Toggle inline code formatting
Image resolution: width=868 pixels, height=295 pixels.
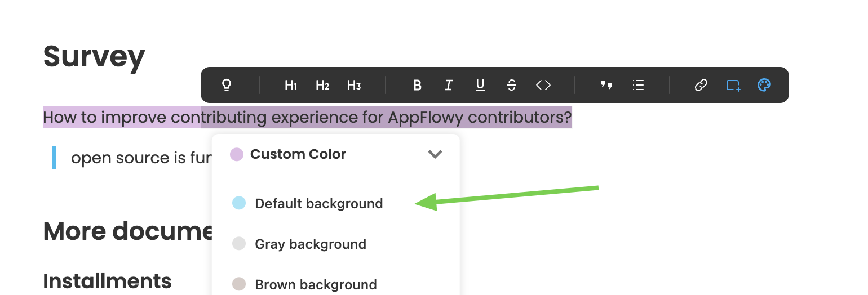(x=543, y=85)
